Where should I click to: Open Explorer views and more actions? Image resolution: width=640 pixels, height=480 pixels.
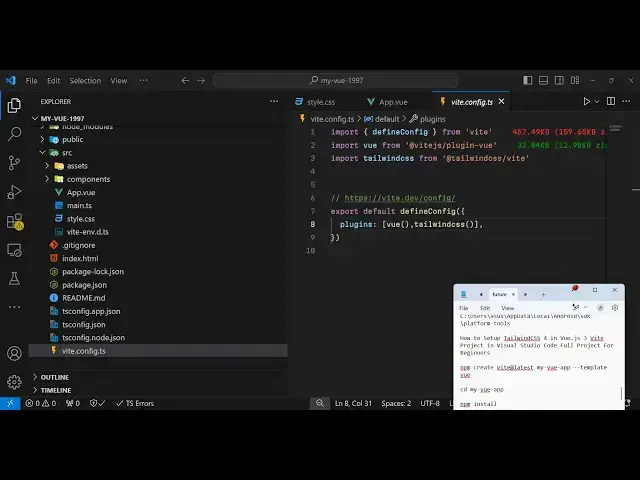(274, 101)
